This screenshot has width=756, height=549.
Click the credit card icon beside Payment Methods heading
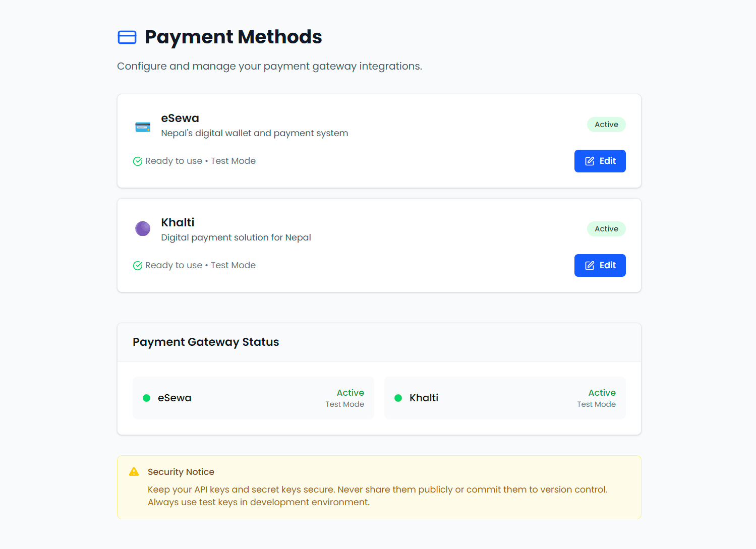click(127, 37)
